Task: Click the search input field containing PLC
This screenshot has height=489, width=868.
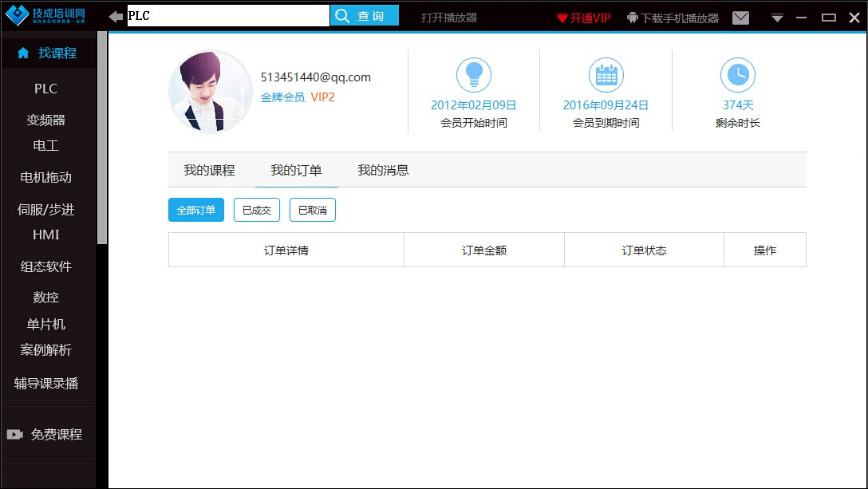Action: pyautogui.click(x=228, y=16)
